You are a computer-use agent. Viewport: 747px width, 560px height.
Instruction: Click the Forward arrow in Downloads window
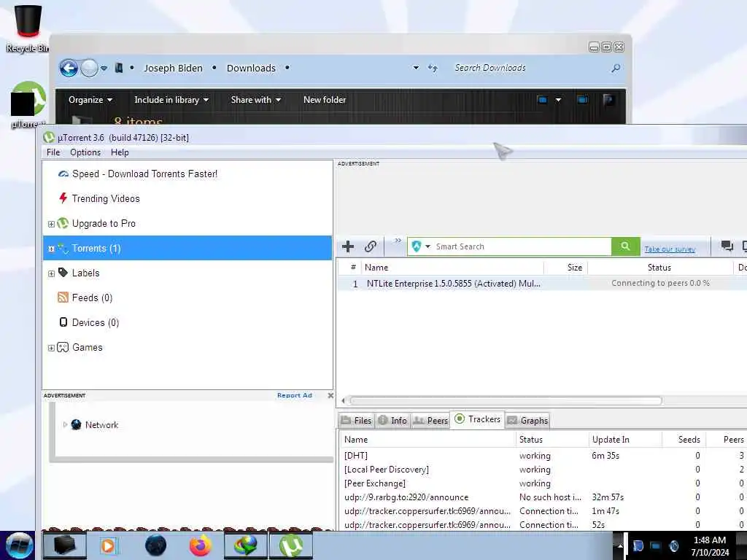pos(89,68)
